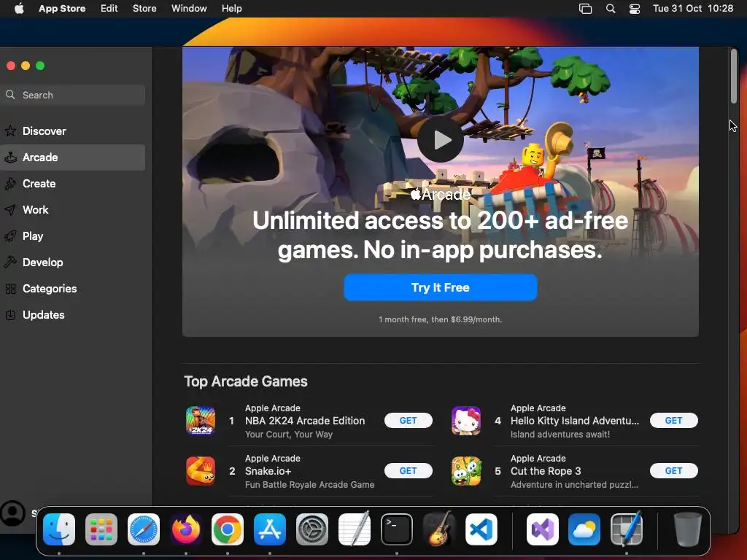This screenshot has height=560, width=747.
Task: Open the Help menu
Action: tap(231, 9)
